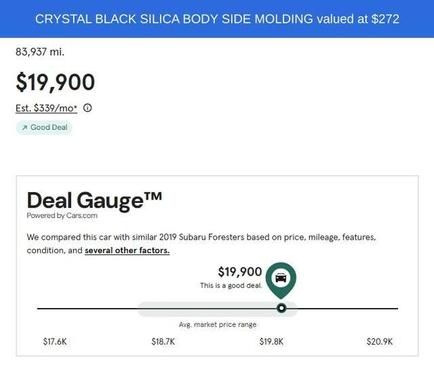Screen dimensions: 434x378
Task: Click the Avg. market price range caption
Action: point(218,325)
